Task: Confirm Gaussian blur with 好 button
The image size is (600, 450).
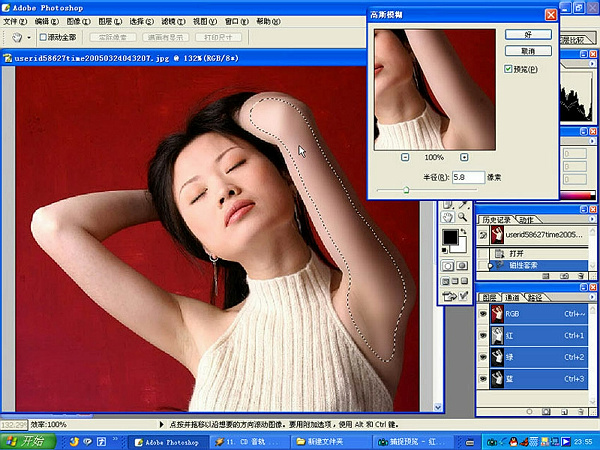Action: tap(528, 35)
